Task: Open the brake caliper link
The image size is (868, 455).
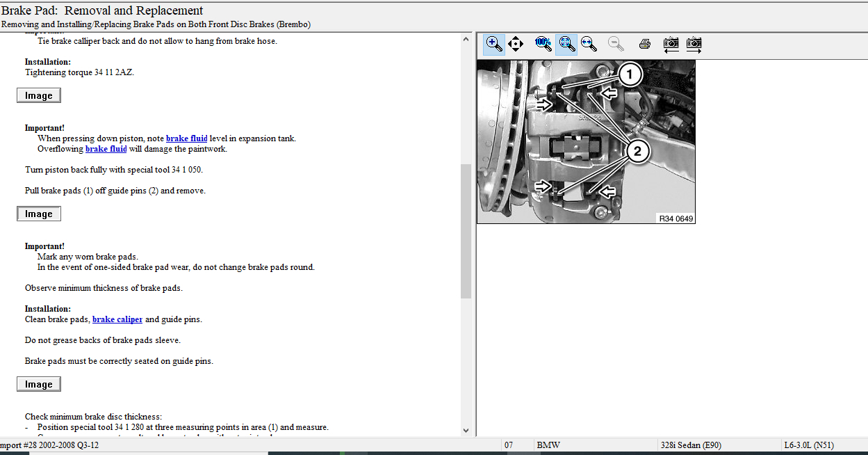Action: click(x=117, y=319)
